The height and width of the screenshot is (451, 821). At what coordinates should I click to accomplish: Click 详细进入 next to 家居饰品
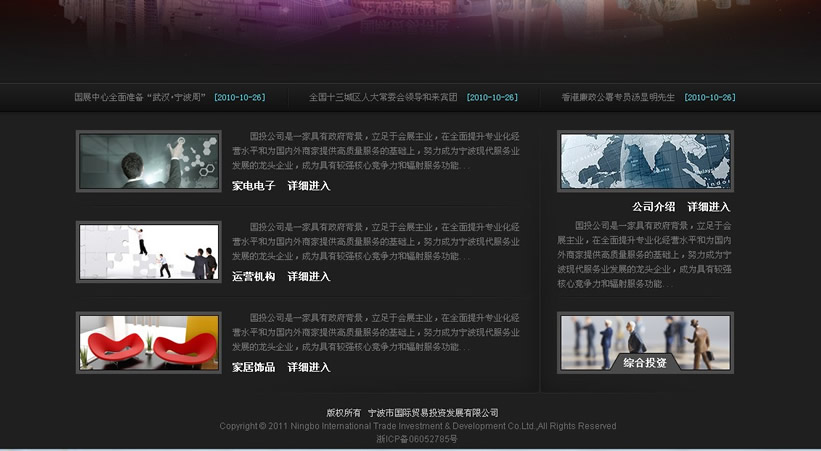click(x=308, y=368)
